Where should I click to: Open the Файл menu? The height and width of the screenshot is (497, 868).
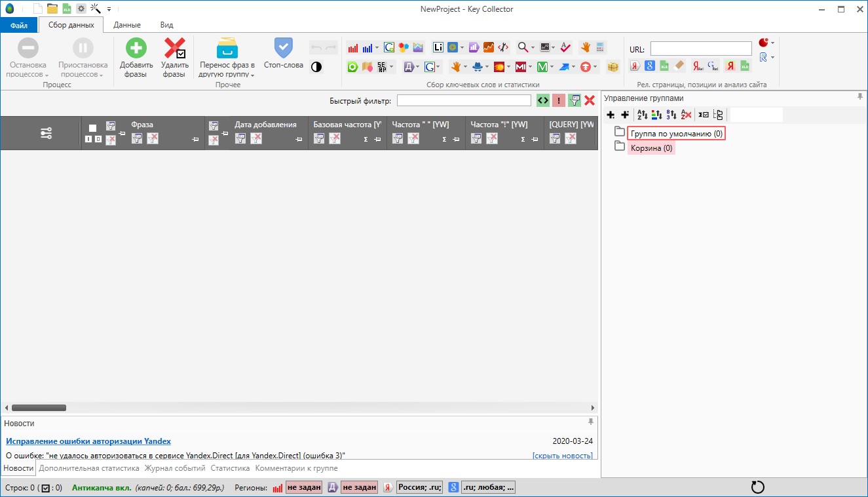coord(19,25)
